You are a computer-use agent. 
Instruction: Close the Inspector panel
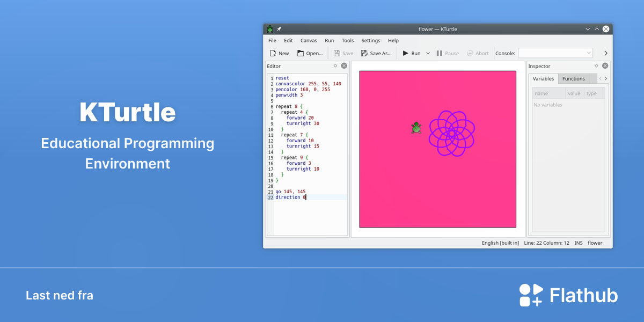tap(605, 66)
